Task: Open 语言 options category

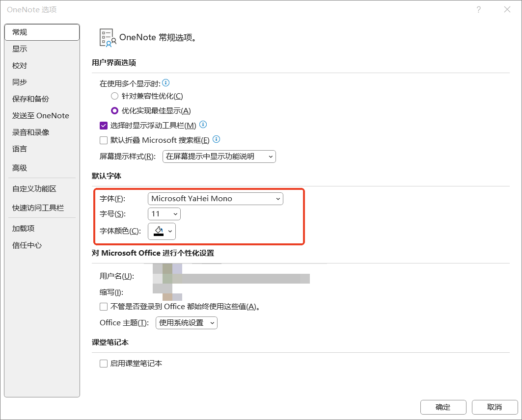Action: [x=42, y=149]
